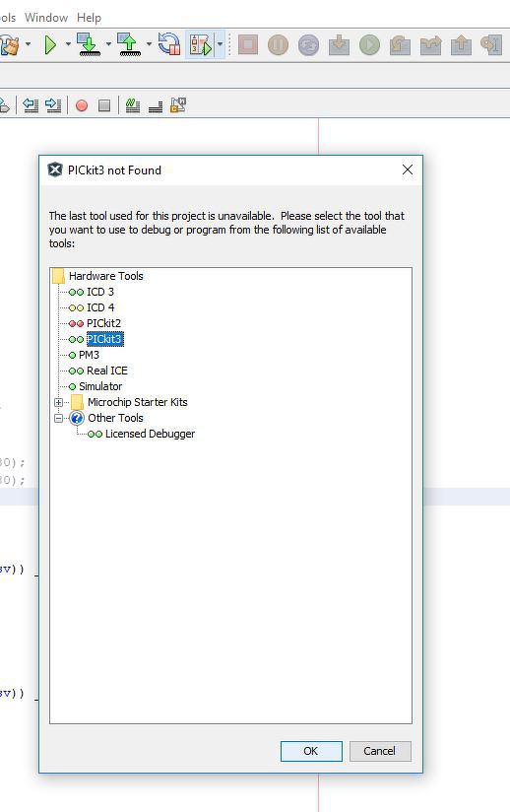
Task: Select PICkit2 in the tool list
Action: coord(103,323)
